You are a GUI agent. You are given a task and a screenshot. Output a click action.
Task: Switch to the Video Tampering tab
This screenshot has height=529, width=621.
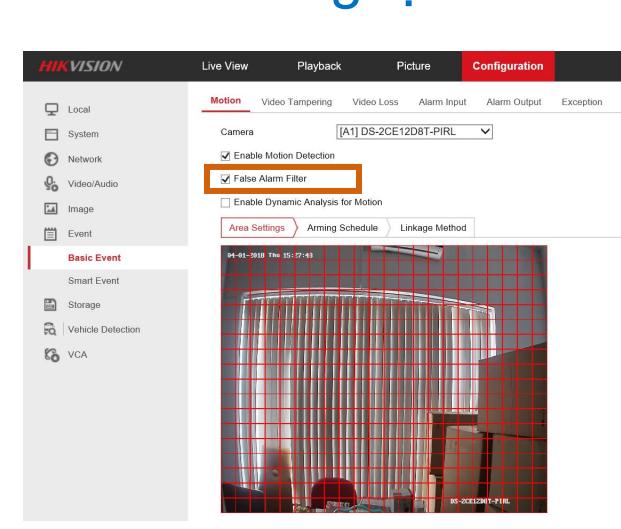click(298, 102)
